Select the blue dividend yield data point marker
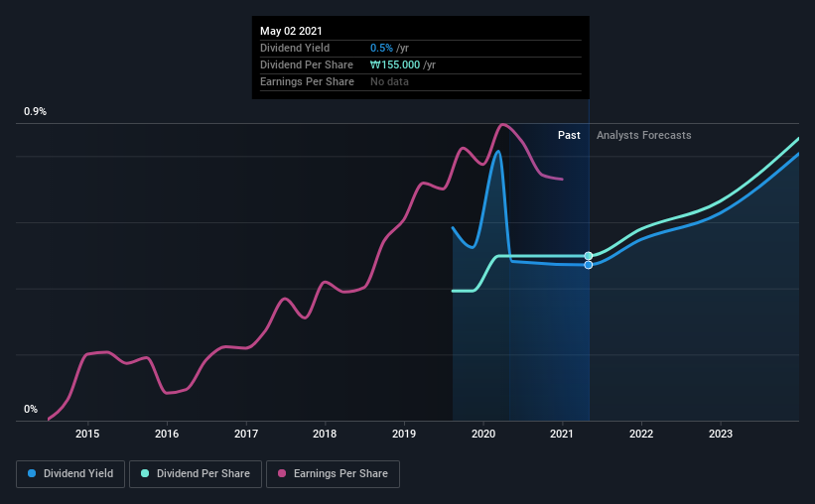Screen dimensions: 815x504 coord(589,265)
